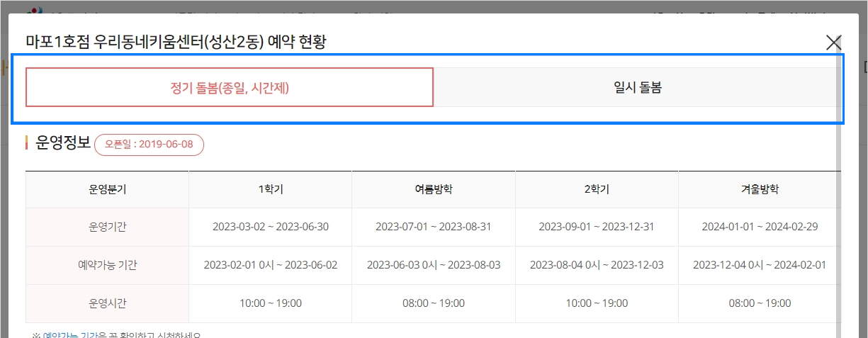Click the cell 2023-12-04 0시 ~ 2024-02-01
The width and height of the screenshot is (868, 338).
pos(760,265)
